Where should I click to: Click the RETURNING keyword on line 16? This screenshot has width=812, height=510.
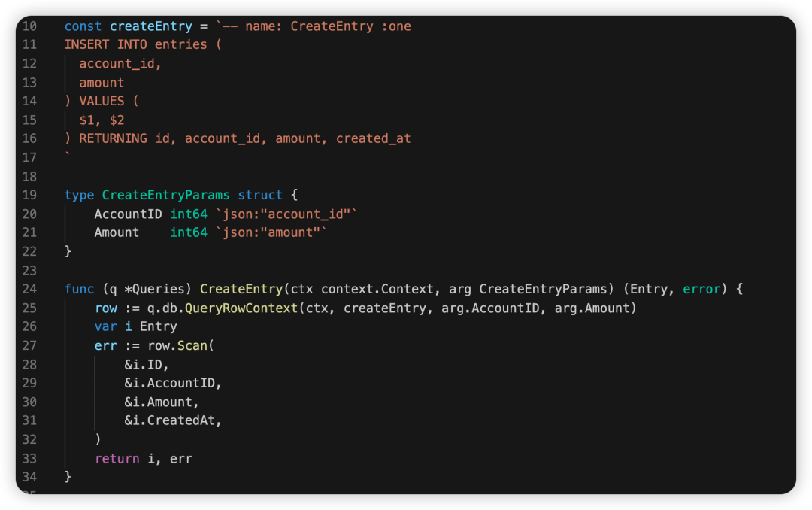tap(113, 139)
